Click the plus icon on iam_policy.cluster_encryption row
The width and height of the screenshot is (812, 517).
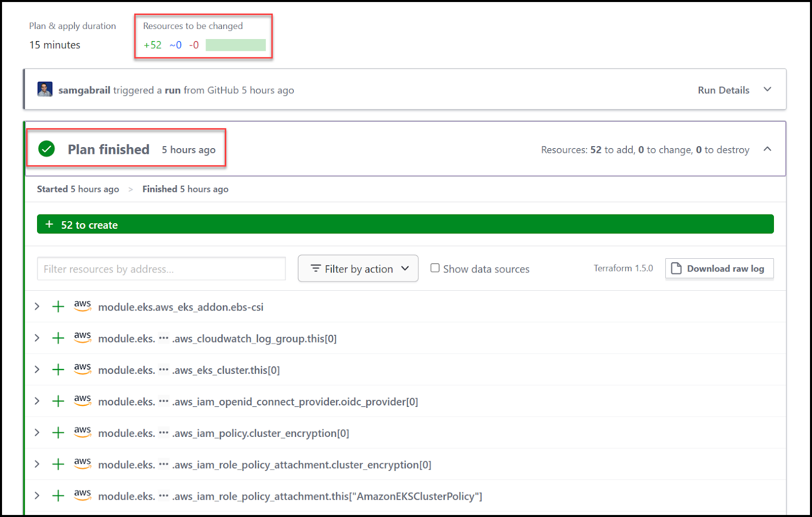coord(58,432)
